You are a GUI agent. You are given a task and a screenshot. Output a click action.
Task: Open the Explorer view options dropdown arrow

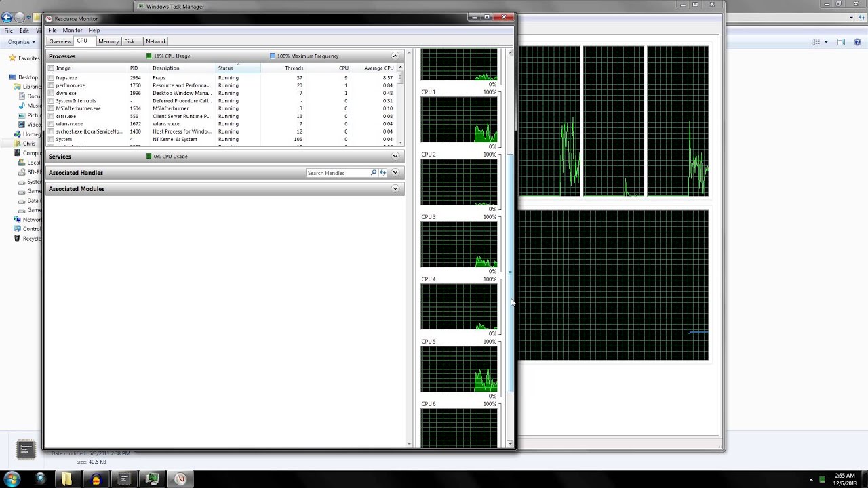(826, 42)
